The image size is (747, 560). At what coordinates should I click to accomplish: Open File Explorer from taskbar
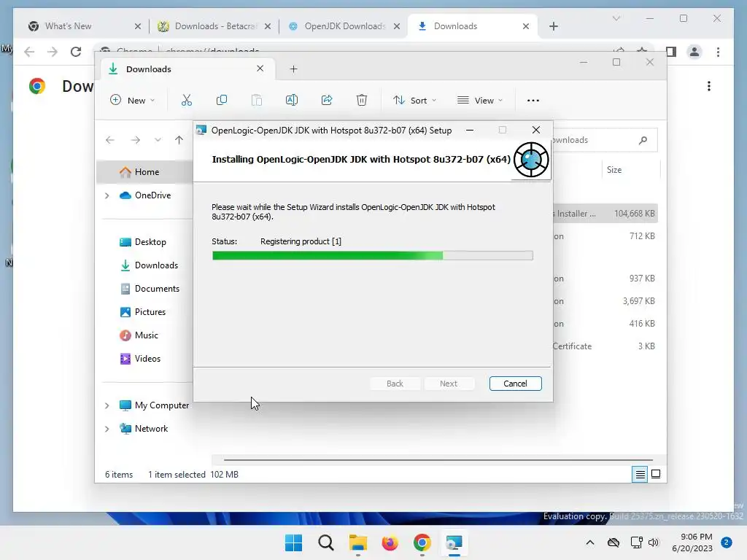point(357,542)
